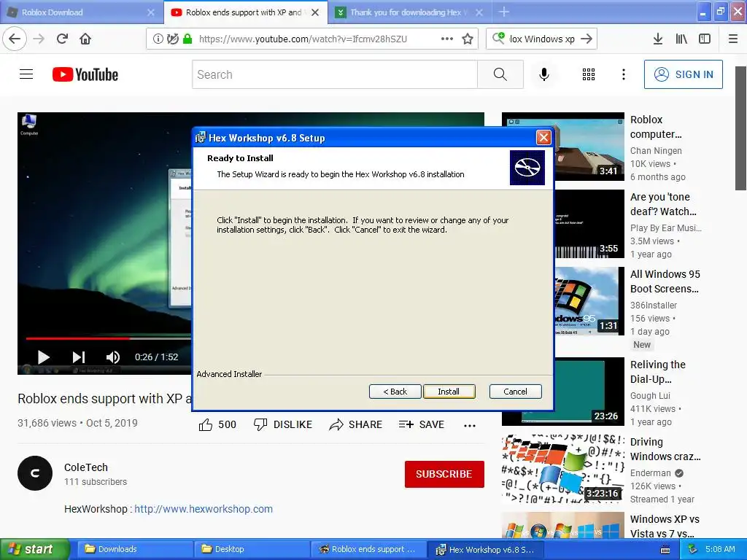The image size is (747, 560).
Task: Reload the current page
Action: coord(63,39)
